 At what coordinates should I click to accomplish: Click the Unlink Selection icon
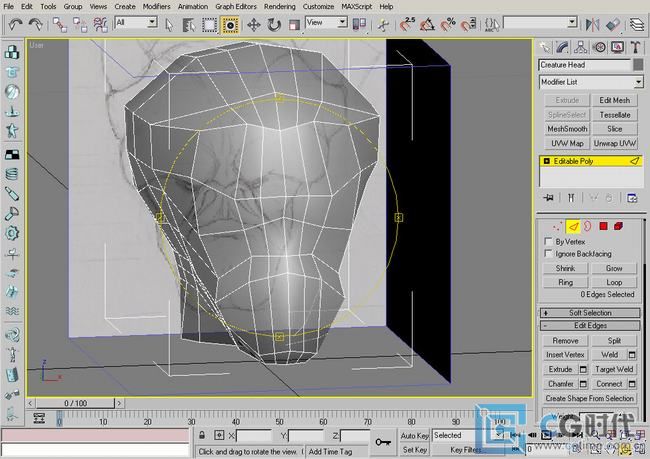80,24
